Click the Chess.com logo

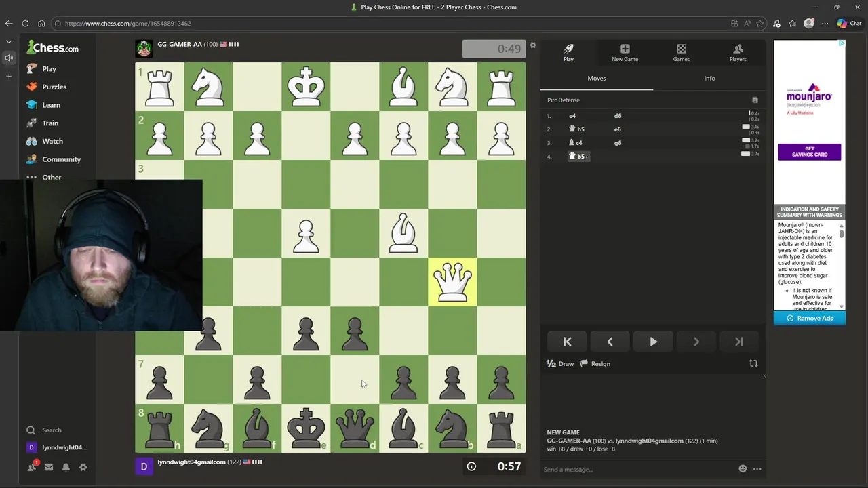click(52, 47)
